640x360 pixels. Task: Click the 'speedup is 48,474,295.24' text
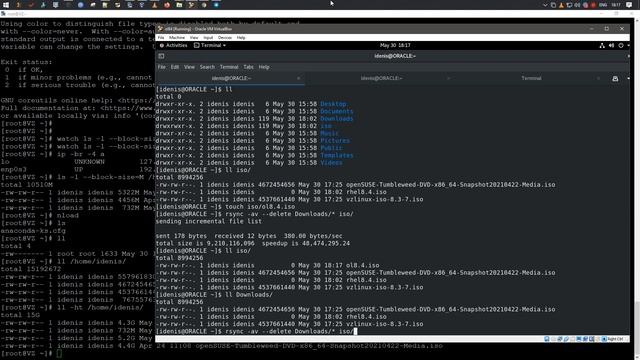point(306,244)
